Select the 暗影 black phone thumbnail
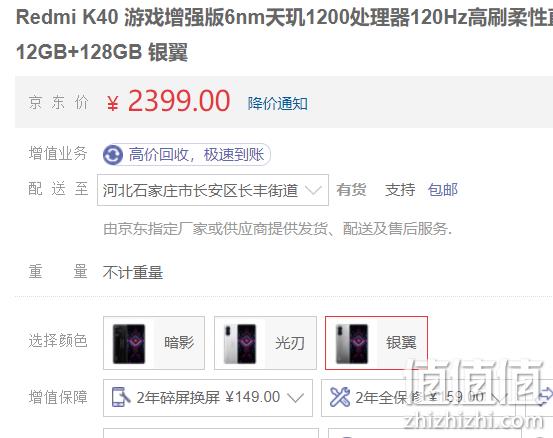Viewport: 553px width, 438px height. click(x=129, y=343)
